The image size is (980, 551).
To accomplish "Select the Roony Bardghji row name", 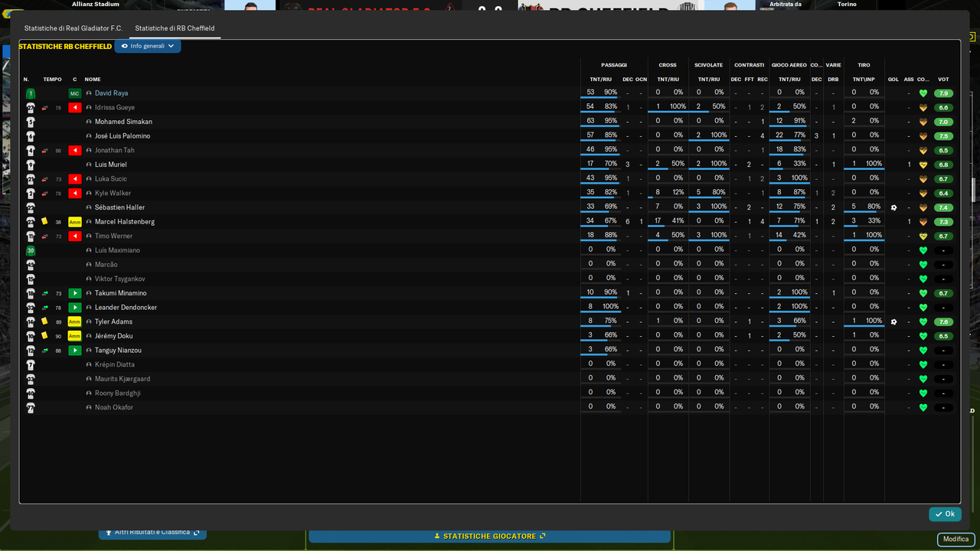I will click(x=118, y=393).
